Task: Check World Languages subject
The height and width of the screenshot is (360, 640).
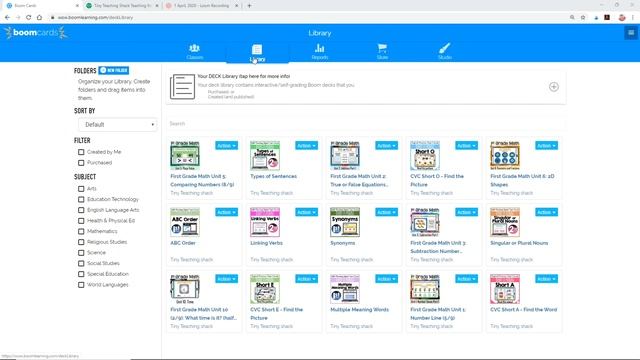Action: [x=81, y=284]
